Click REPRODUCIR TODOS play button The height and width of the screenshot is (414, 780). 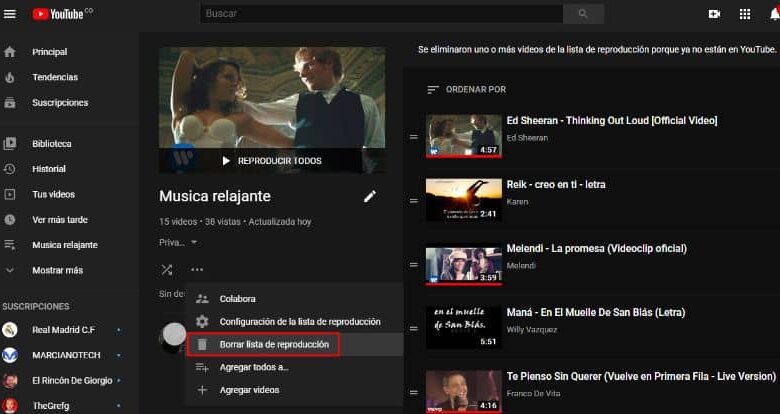272,161
